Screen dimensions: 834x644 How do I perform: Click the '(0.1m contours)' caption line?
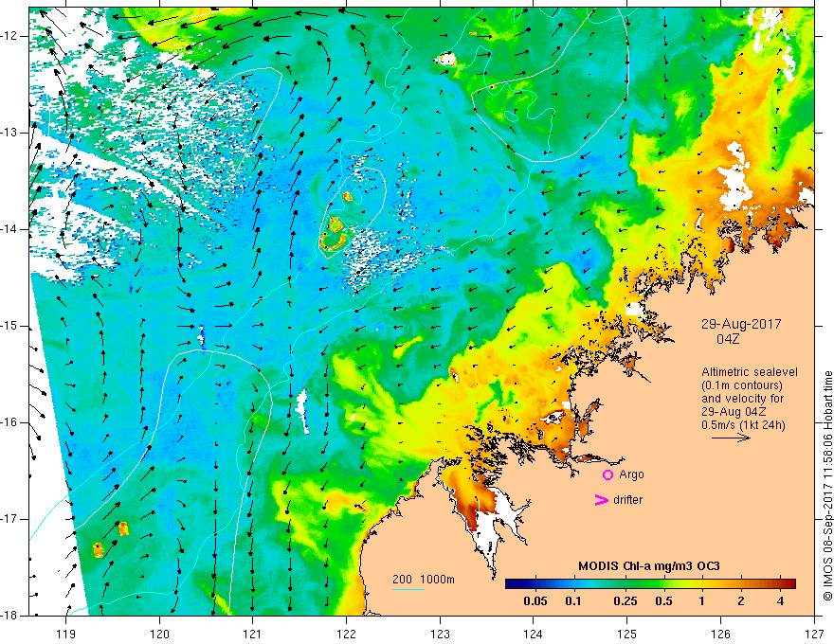[x=742, y=385]
